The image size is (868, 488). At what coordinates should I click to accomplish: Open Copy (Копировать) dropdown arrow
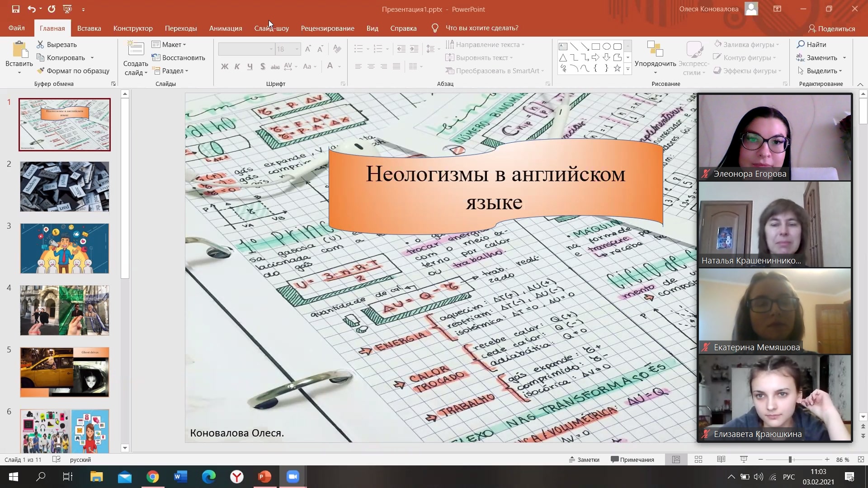point(92,58)
